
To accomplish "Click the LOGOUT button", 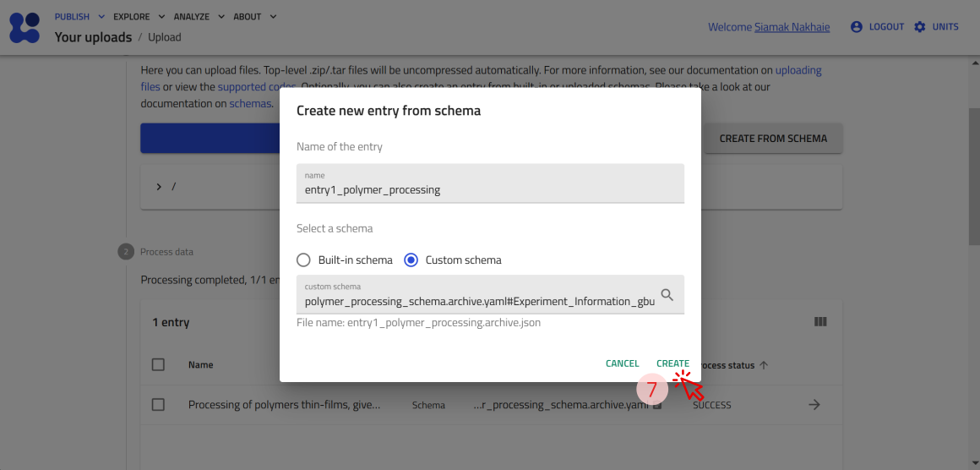I will pos(886,27).
